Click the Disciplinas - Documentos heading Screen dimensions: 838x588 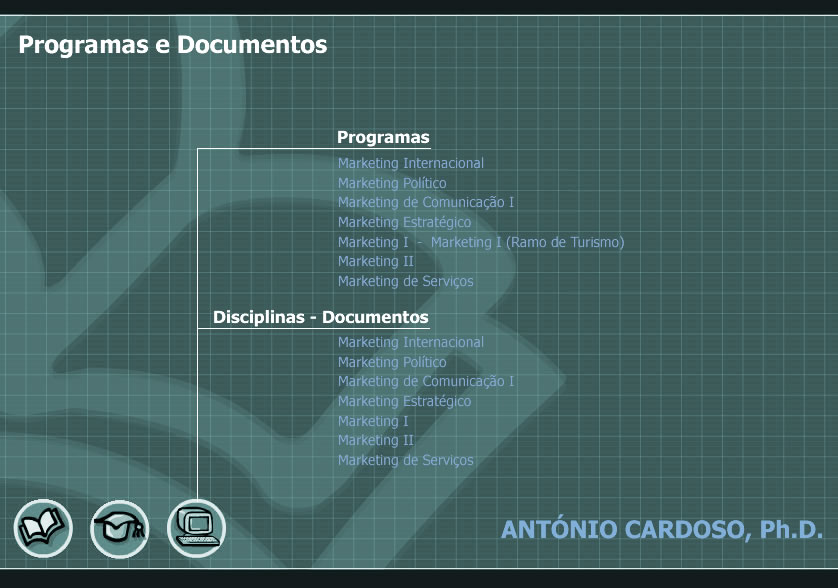[x=320, y=317]
